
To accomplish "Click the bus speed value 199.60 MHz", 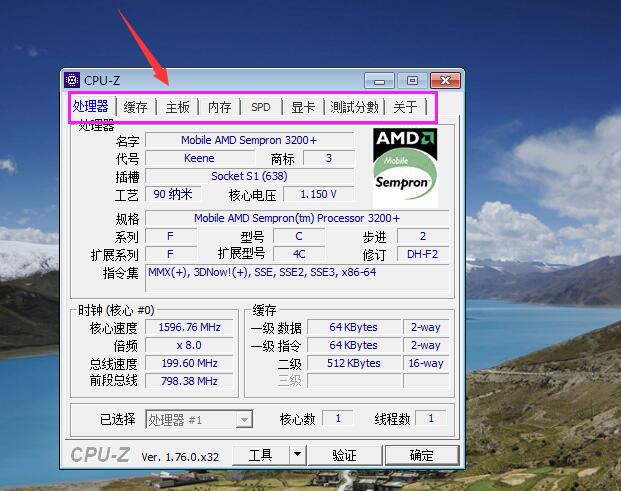I will click(x=189, y=363).
